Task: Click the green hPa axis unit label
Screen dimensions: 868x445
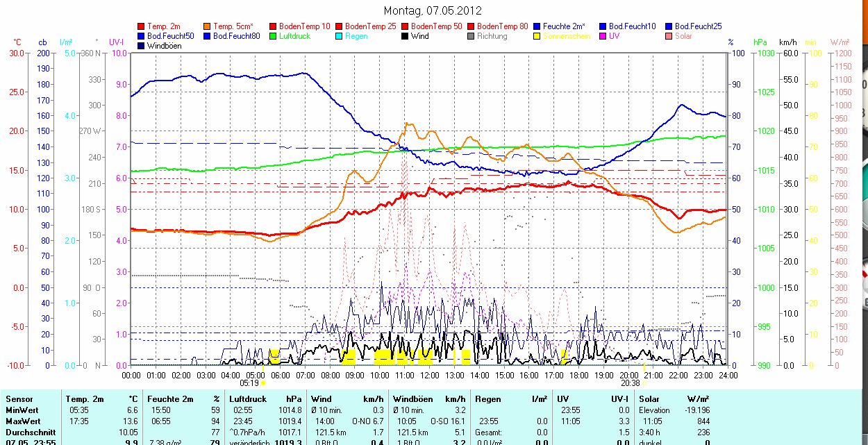Action: click(x=760, y=43)
